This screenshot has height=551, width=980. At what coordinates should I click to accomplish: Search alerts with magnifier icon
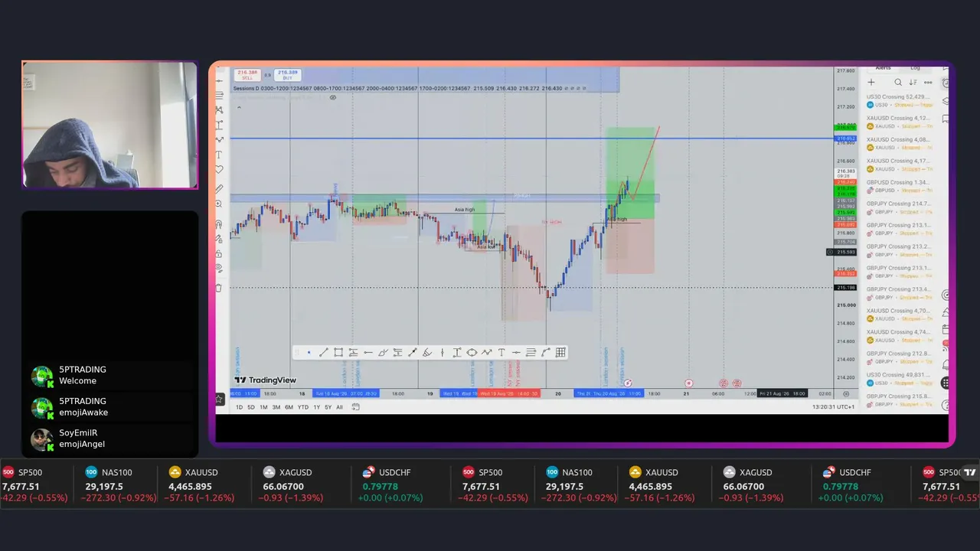coord(898,82)
